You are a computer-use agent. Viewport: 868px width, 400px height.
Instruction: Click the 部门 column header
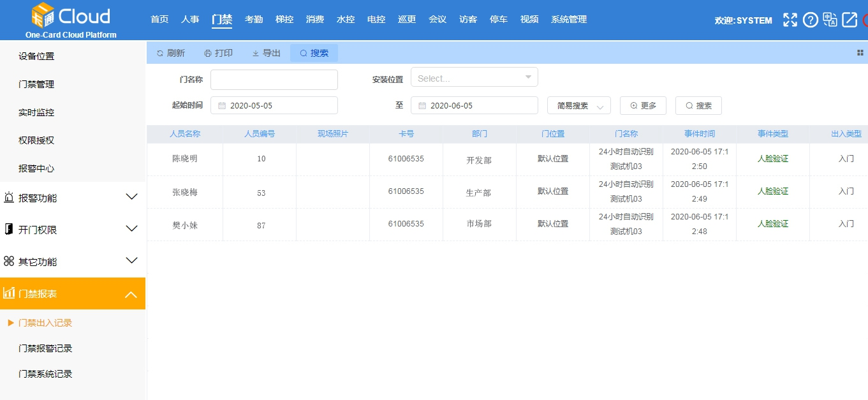point(480,134)
